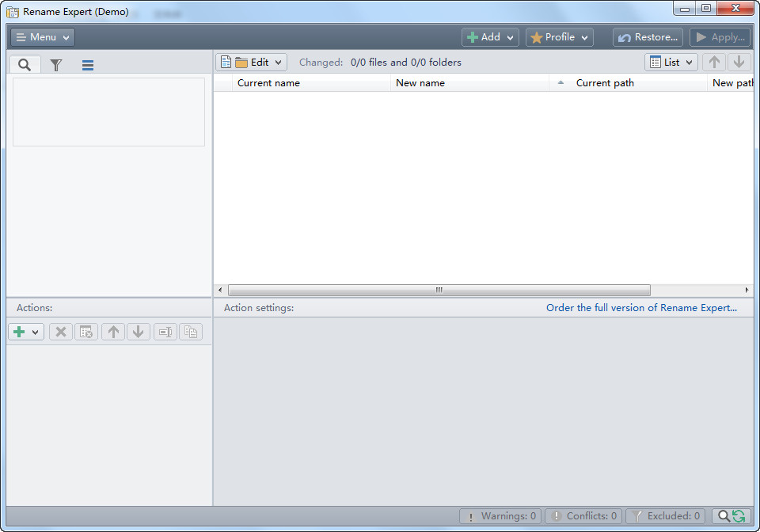Click the scrollbar right arrow
This screenshot has height=532, width=760.
tap(747, 290)
